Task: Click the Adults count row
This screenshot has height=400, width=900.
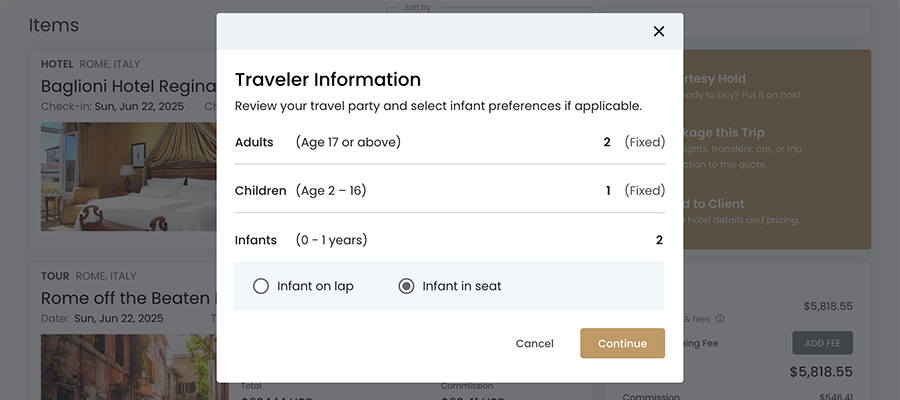Action: (449, 142)
